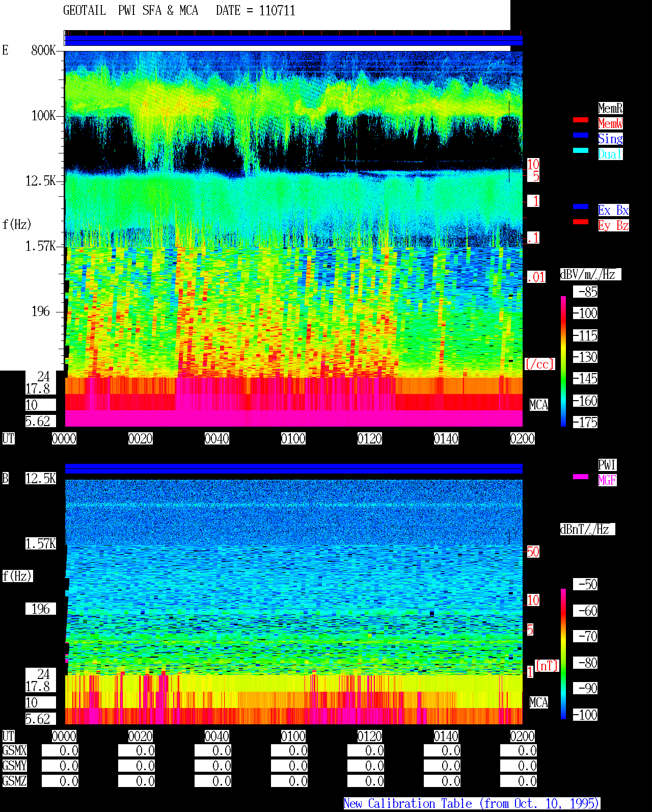This screenshot has height=812, width=652.
Task: Click the dBV/m/√Hz color scale bar
Action: [563, 361]
